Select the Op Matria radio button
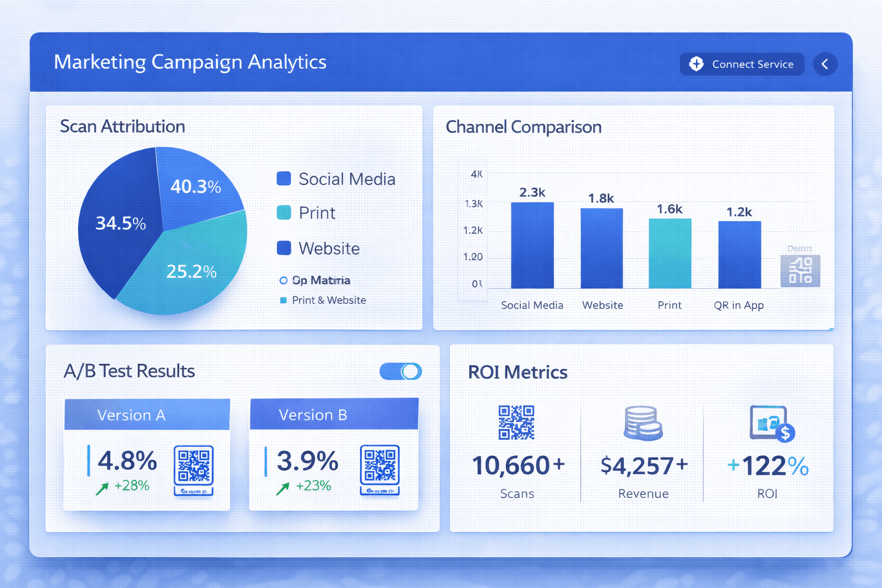The image size is (882, 588). pyautogui.click(x=283, y=280)
